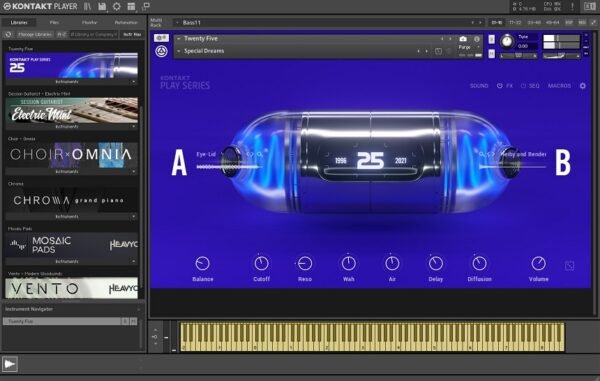The width and height of the screenshot is (600, 381).
Task: Click the exclamation warning icon at top right
Action: click(x=572, y=6)
